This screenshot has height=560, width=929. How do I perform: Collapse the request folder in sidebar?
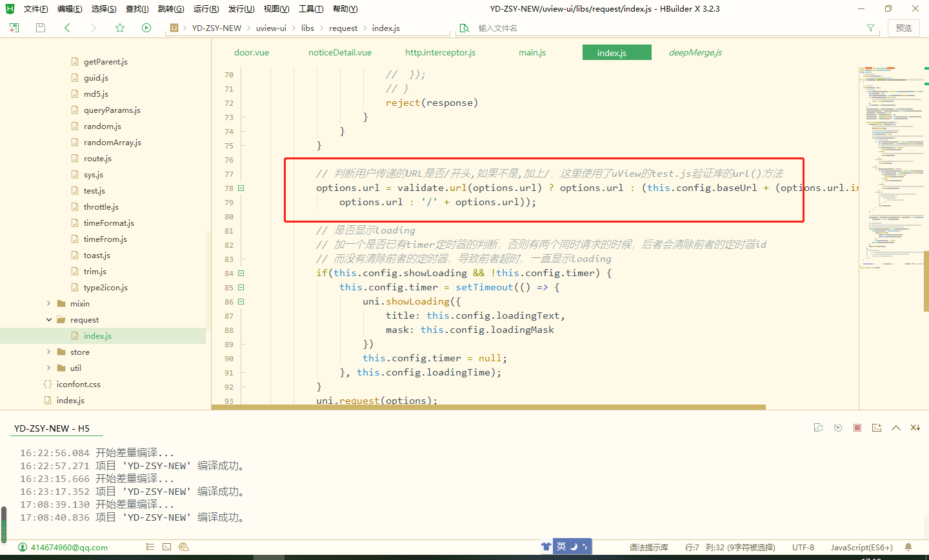48,319
